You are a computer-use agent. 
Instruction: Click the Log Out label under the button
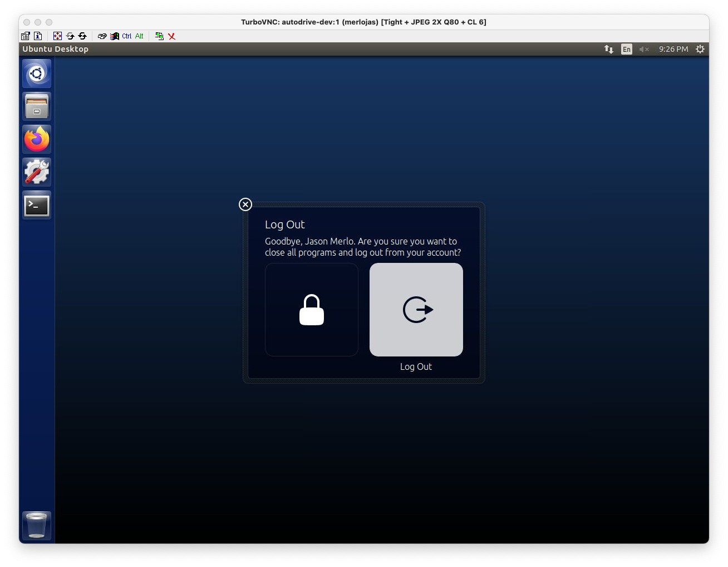point(416,366)
